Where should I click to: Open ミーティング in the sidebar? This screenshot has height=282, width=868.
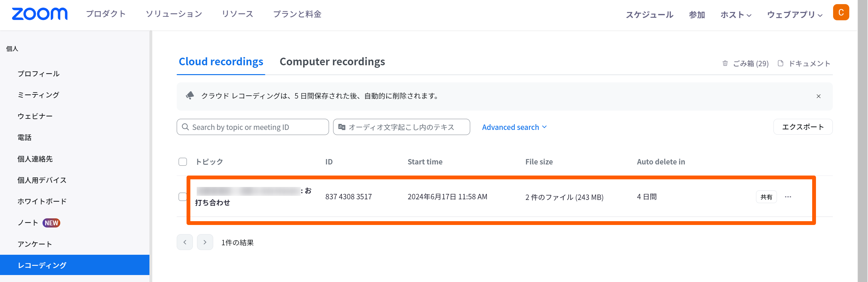pos(38,95)
